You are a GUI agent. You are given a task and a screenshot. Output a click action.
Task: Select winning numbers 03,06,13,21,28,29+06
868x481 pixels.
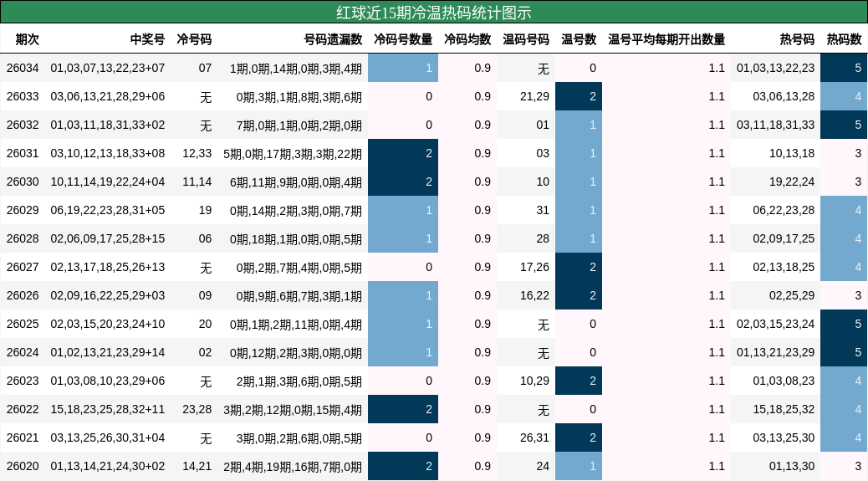click(107, 96)
